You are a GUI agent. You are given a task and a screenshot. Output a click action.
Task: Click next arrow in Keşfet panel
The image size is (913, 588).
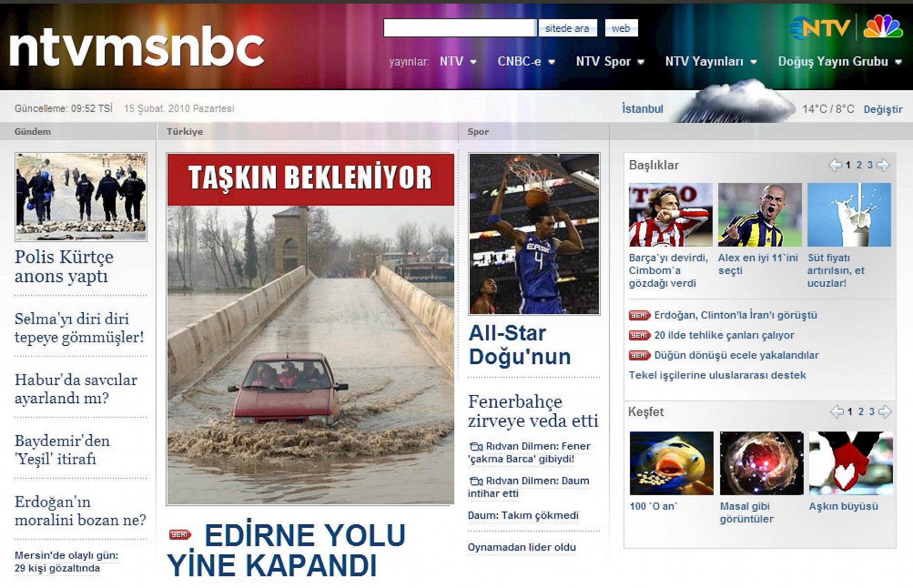(885, 412)
